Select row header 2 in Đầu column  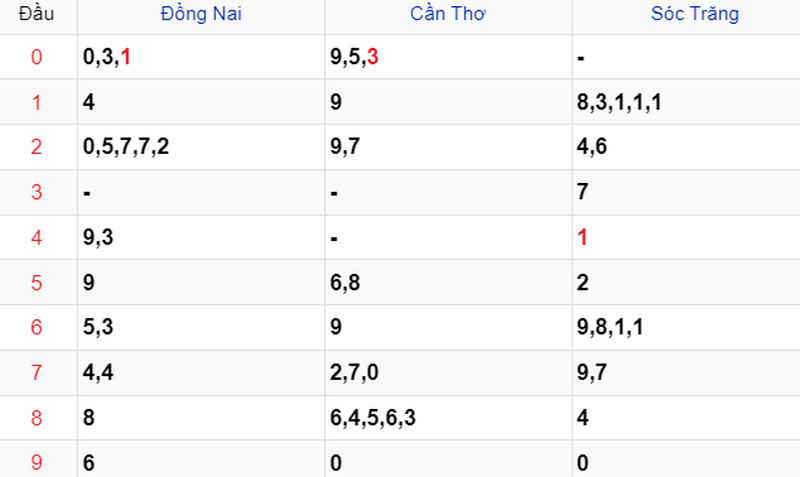36,147
